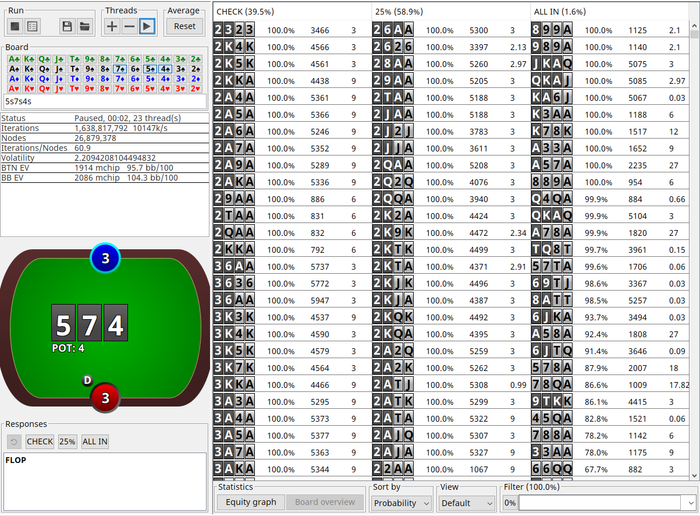Screen dimensions: 700x516
Task: Click the 99.9% value in Q4QA row
Action: point(596,199)
